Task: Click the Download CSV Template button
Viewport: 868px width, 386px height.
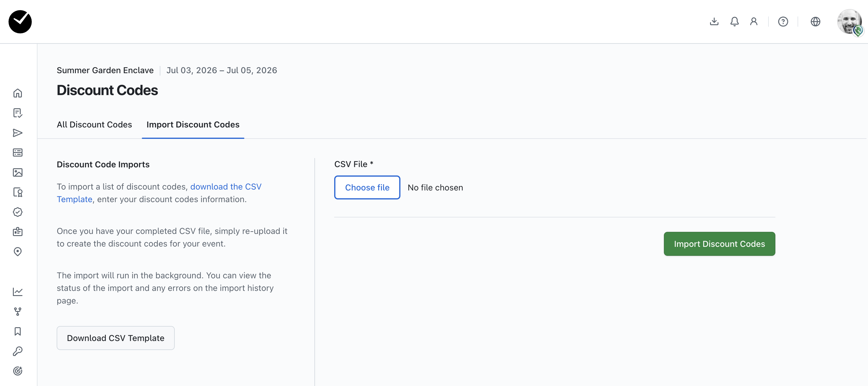Action: (x=116, y=338)
